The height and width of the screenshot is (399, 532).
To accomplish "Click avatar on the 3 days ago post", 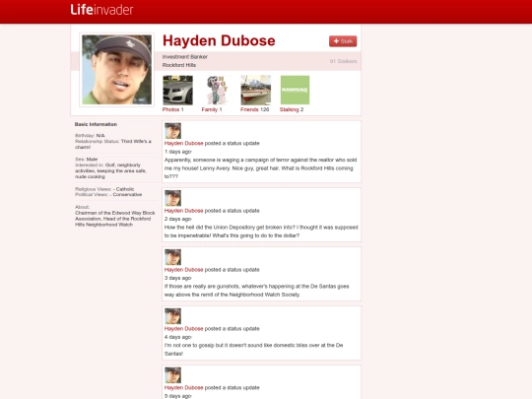I will click(x=172, y=257).
